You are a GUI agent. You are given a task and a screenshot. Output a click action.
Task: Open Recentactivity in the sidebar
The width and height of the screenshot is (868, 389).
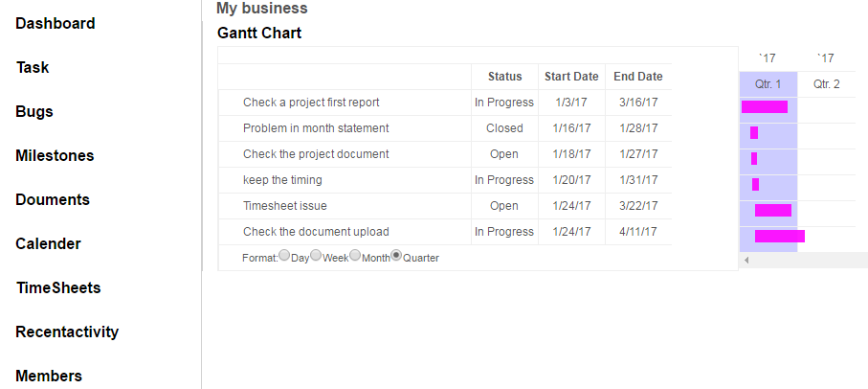(x=67, y=332)
